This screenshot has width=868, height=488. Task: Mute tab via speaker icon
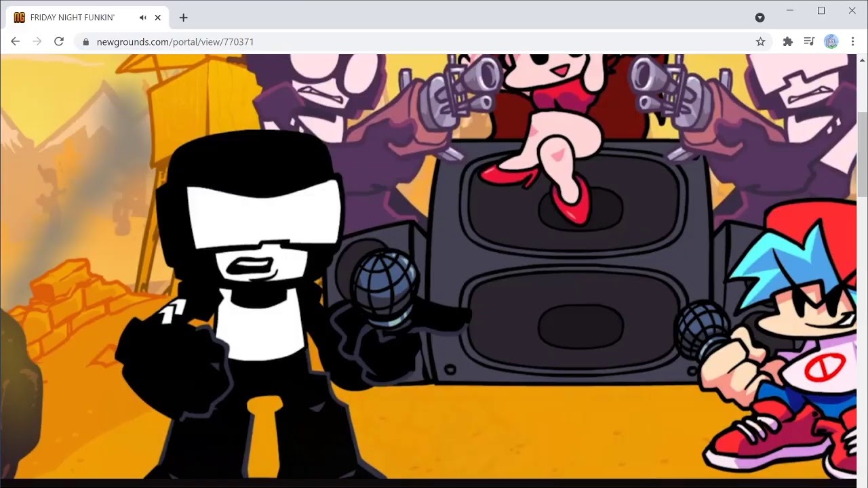click(142, 18)
